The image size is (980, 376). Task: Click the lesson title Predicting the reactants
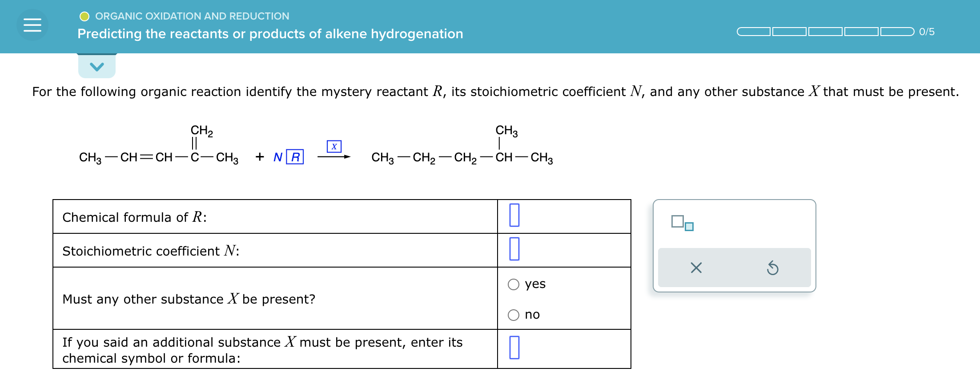[270, 34]
